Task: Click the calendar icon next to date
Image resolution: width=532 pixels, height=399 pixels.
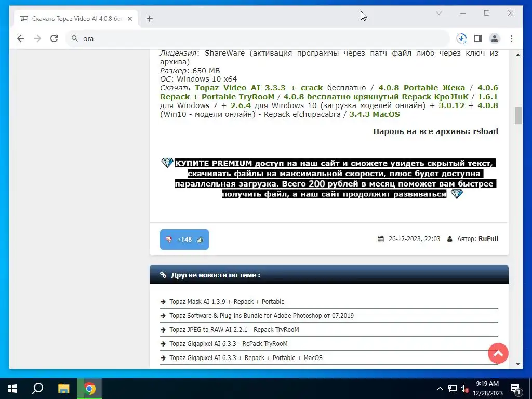Action: point(381,239)
